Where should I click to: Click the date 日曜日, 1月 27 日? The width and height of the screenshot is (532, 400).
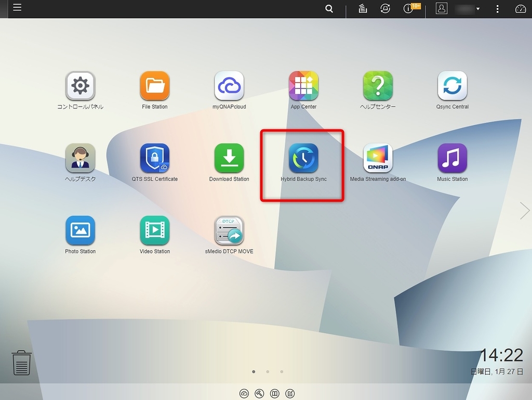pyautogui.click(x=497, y=371)
